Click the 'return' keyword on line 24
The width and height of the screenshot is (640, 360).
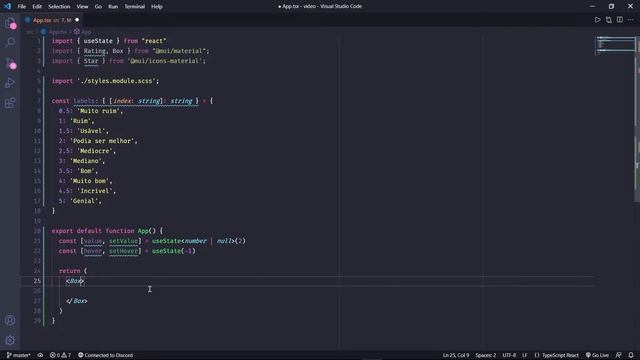point(69,271)
